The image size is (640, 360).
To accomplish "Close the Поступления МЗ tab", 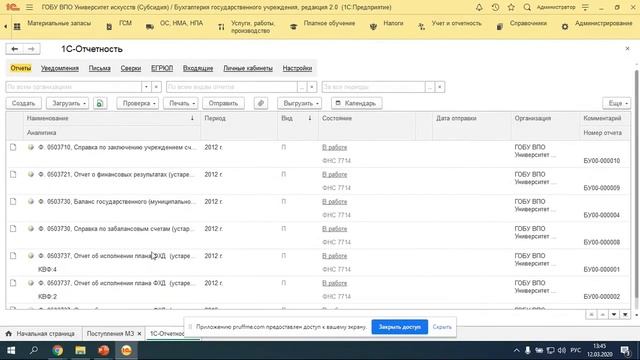I will point(139,334).
